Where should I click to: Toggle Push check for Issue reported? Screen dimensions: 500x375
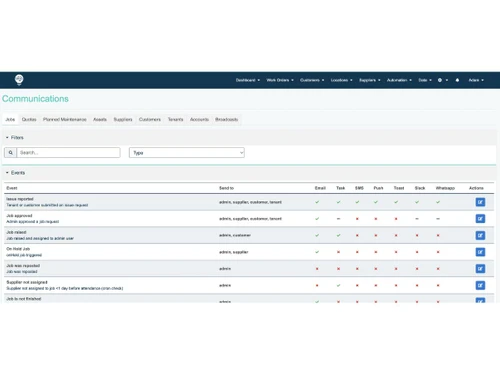[376, 202]
